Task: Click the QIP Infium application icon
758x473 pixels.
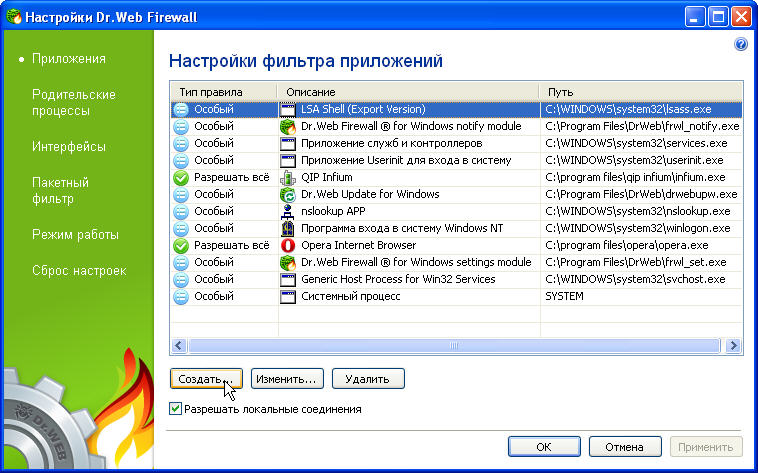Action: [288, 177]
